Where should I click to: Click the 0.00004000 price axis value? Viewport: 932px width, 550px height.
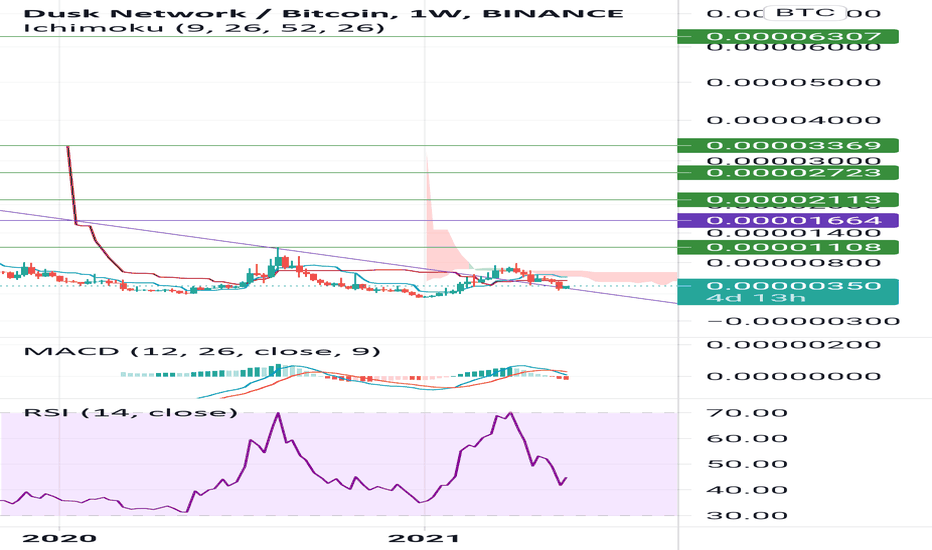pos(794,120)
